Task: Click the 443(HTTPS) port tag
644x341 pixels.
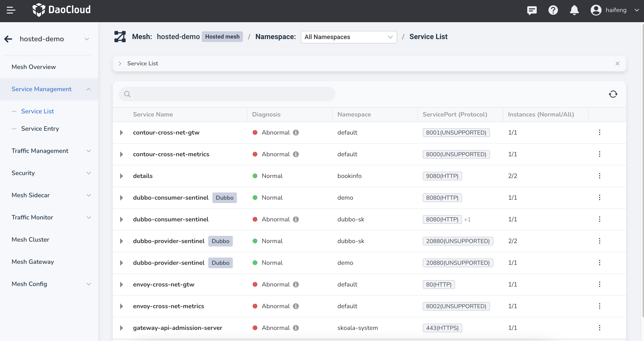Action: click(442, 328)
